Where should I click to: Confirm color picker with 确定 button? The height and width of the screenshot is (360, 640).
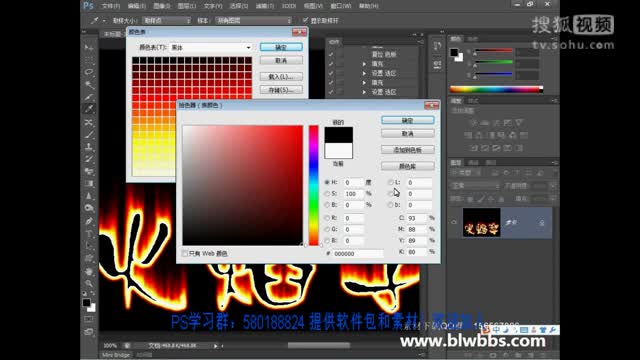(x=407, y=120)
